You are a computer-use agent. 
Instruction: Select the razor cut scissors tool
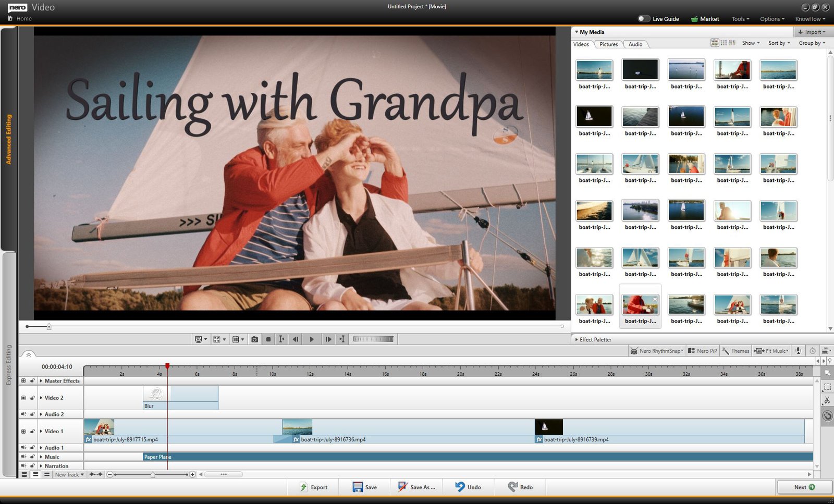click(827, 400)
